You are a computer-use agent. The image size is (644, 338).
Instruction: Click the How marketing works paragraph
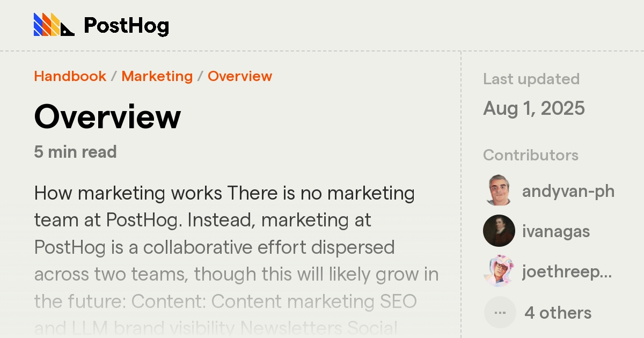coord(237,261)
